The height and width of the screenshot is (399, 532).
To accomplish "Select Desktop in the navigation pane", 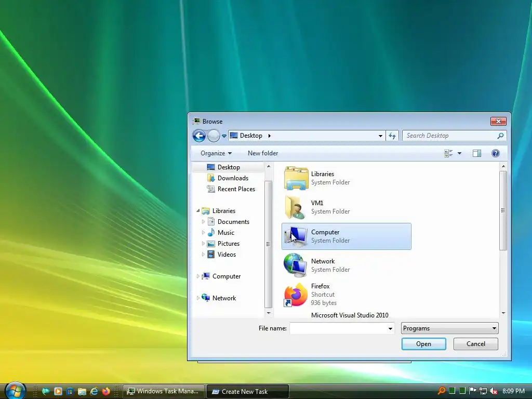I will click(229, 167).
